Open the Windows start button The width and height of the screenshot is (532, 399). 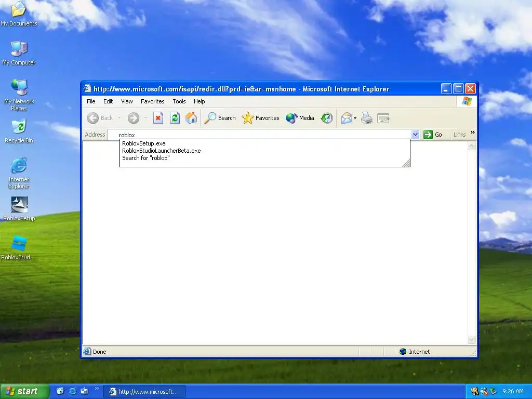[x=25, y=391]
